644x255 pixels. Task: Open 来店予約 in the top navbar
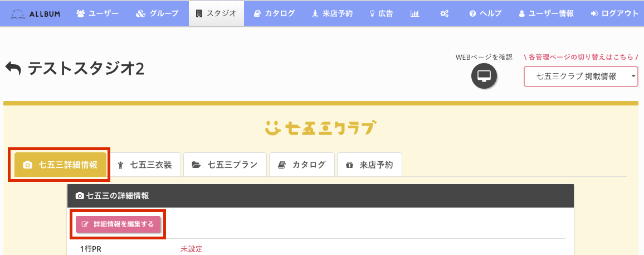(332, 13)
